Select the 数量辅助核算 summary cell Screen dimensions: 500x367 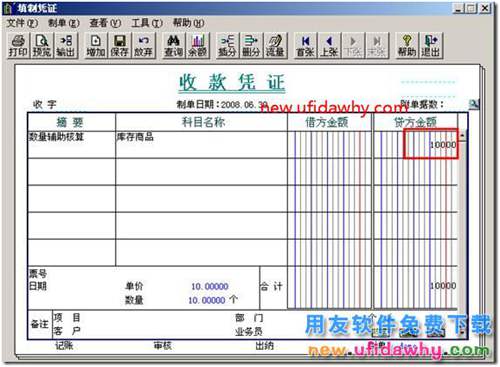click(x=72, y=145)
